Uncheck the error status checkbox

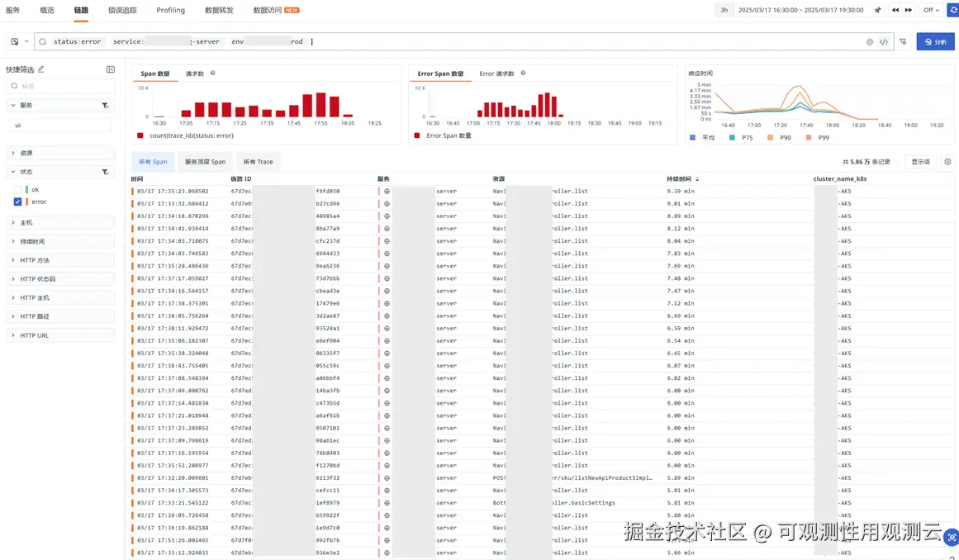tap(17, 202)
